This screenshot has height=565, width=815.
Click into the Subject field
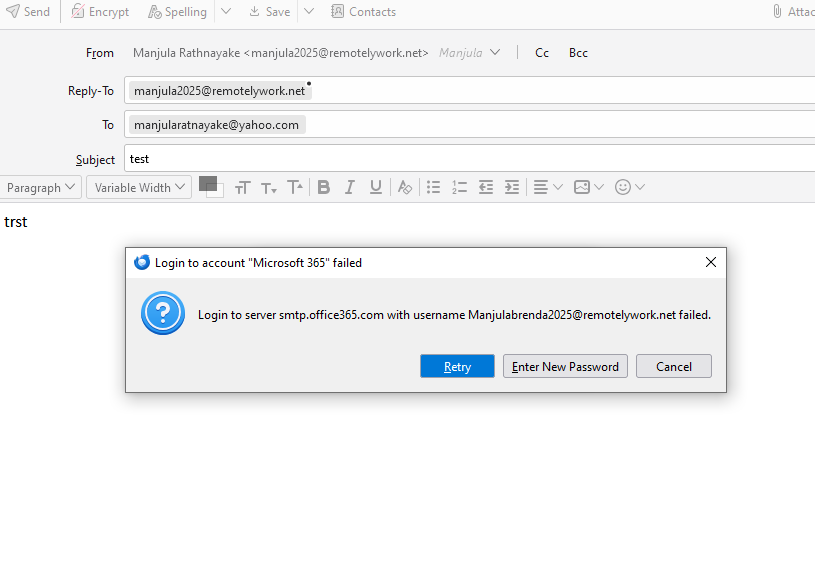point(469,159)
